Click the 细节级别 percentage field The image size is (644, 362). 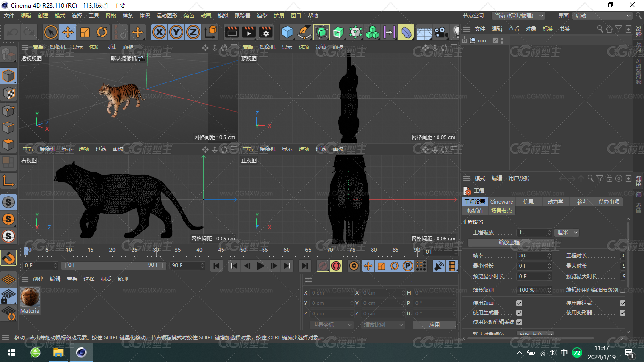click(534, 290)
